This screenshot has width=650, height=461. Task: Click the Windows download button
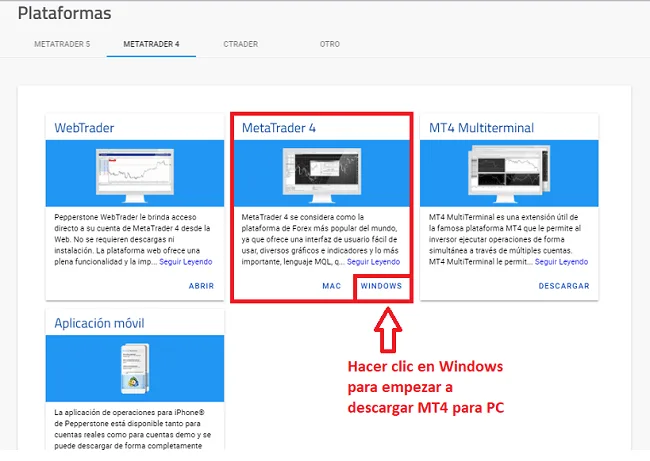click(381, 286)
